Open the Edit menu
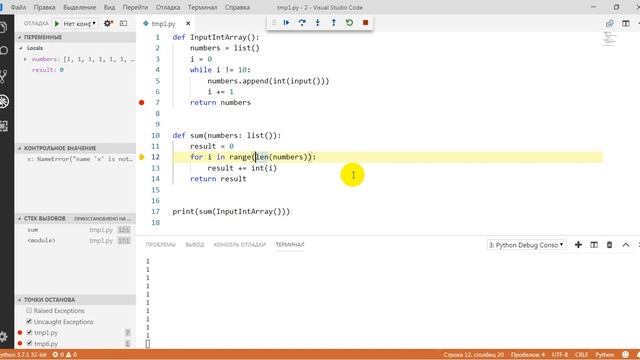The image size is (640, 360). click(44, 7)
